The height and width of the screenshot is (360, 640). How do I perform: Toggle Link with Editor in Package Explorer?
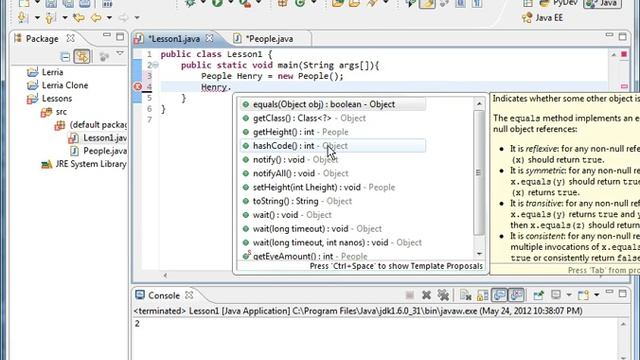pyautogui.click(x=82, y=57)
